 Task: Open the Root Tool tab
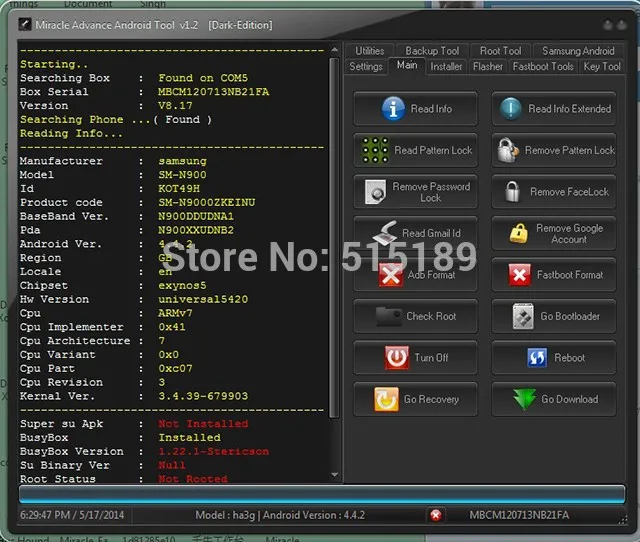(x=500, y=51)
